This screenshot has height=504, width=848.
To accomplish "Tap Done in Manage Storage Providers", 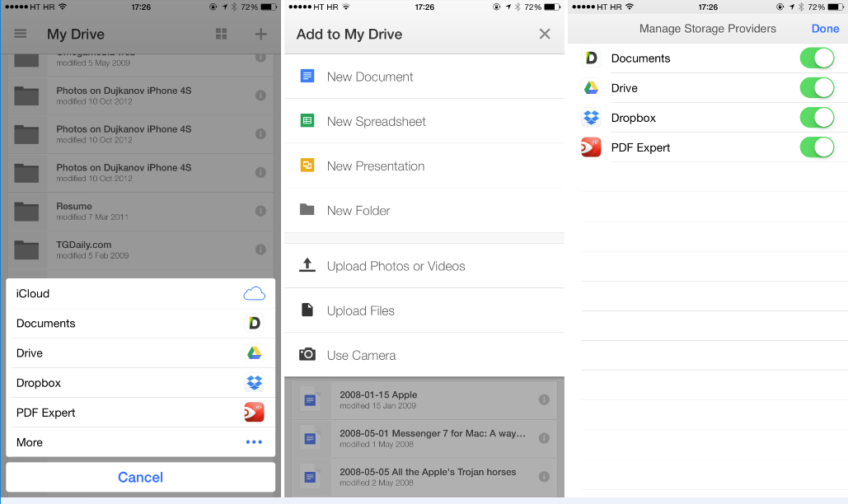I will pyautogui.click(x=825, y=29).
